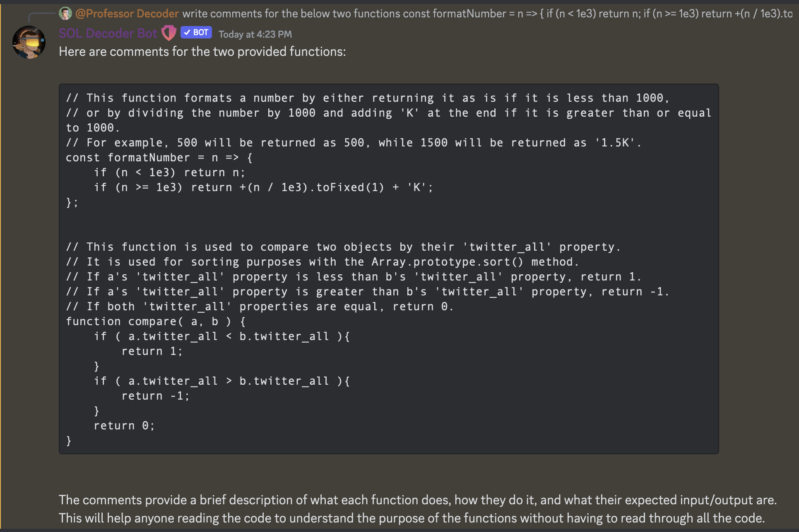Click the pink shield role badge
Viewport: 799px width, 532px height.
click(168, 33)
